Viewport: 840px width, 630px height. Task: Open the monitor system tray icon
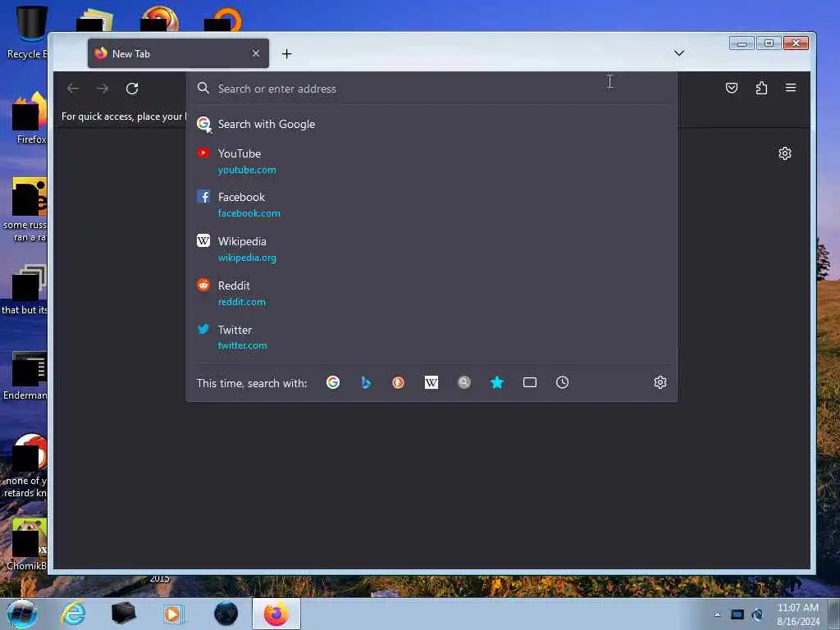coord(737,614)
